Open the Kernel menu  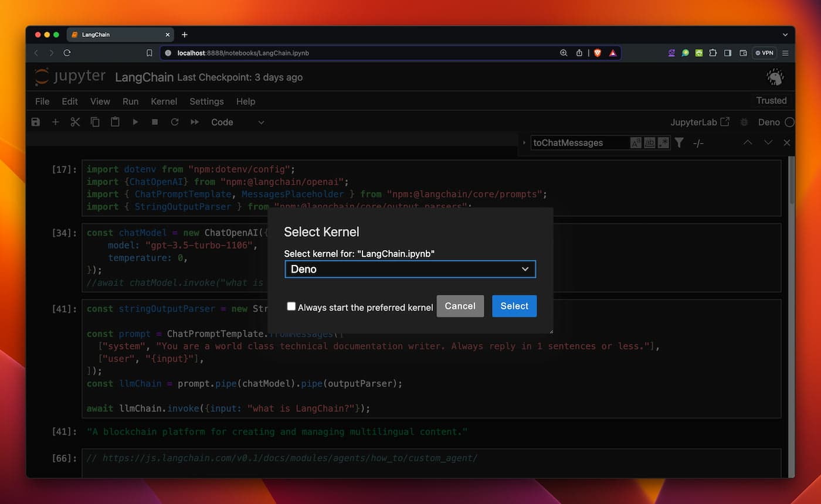[164, 101]
